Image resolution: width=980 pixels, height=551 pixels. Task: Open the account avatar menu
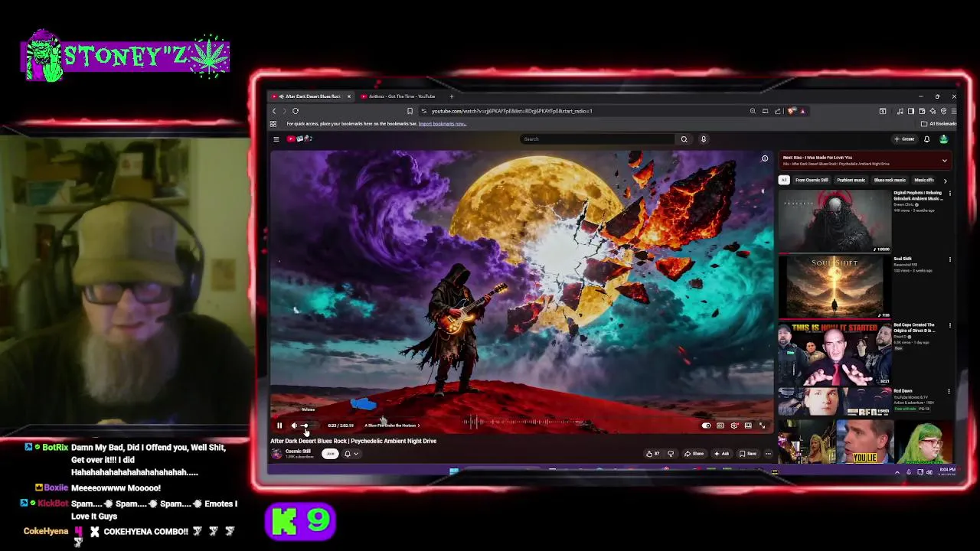[943, 139]
